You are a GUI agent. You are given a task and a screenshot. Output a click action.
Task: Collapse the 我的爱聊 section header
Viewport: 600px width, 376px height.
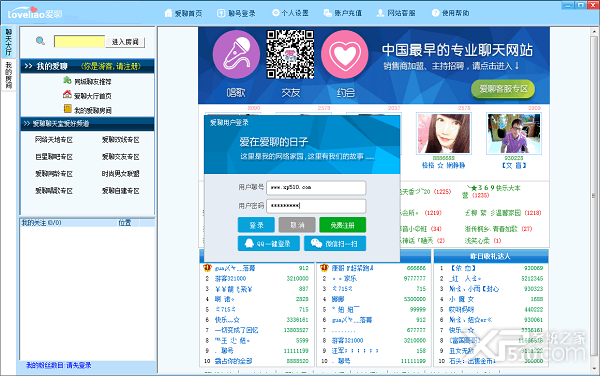(x=87, y=66)
